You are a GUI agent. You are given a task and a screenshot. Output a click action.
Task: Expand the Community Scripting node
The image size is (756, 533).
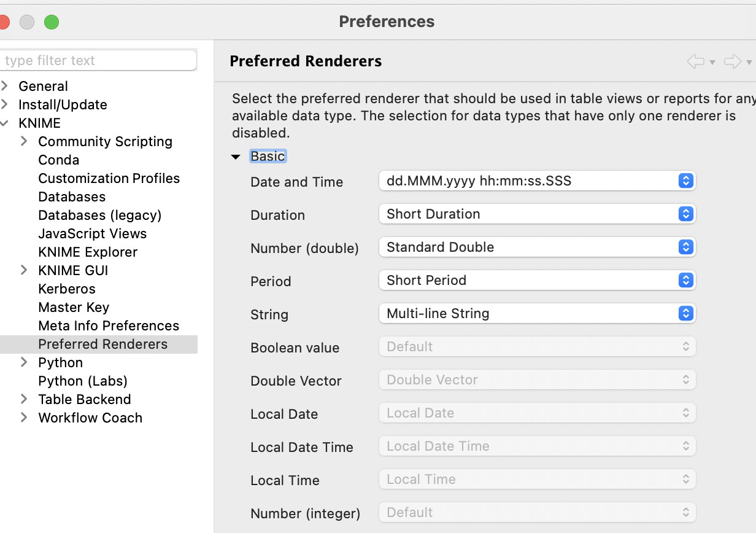(24, 141)
